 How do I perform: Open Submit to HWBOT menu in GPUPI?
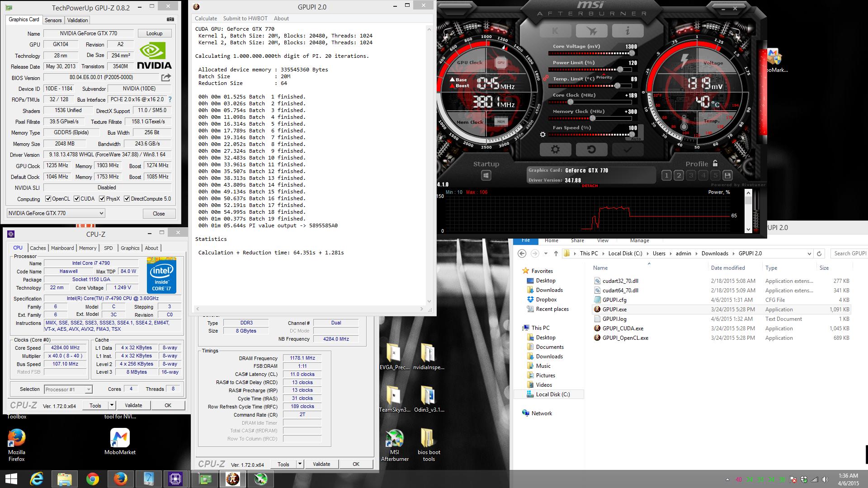click(245, 19)
